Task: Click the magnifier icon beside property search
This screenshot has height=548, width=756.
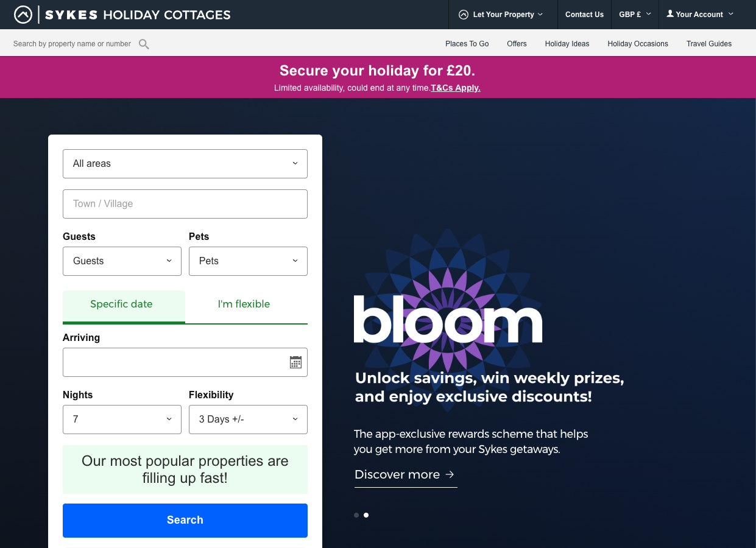Action: (144, 44)
